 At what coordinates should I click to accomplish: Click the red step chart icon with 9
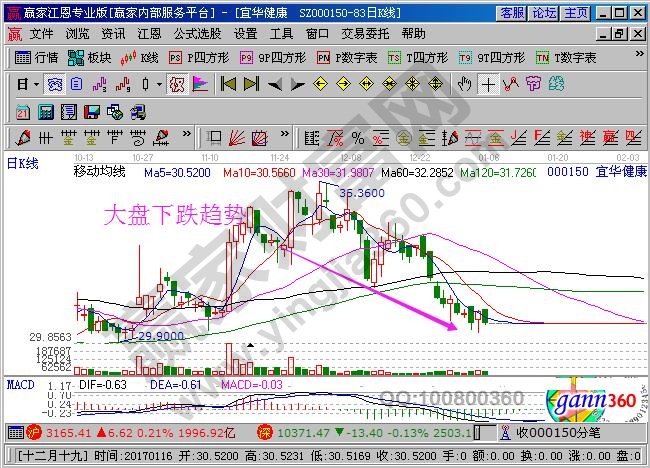[x=123, y=85]
